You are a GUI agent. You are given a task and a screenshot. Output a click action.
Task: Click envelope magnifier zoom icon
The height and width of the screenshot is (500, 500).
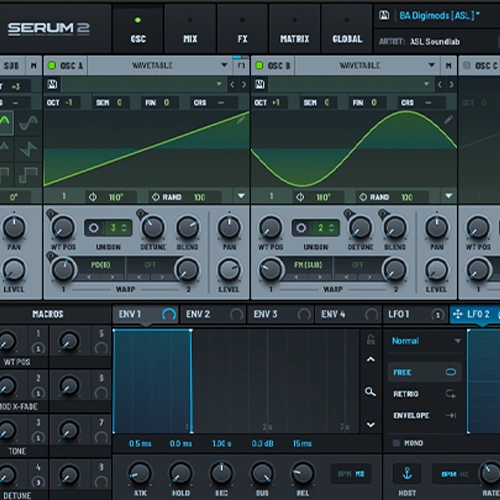371,392
